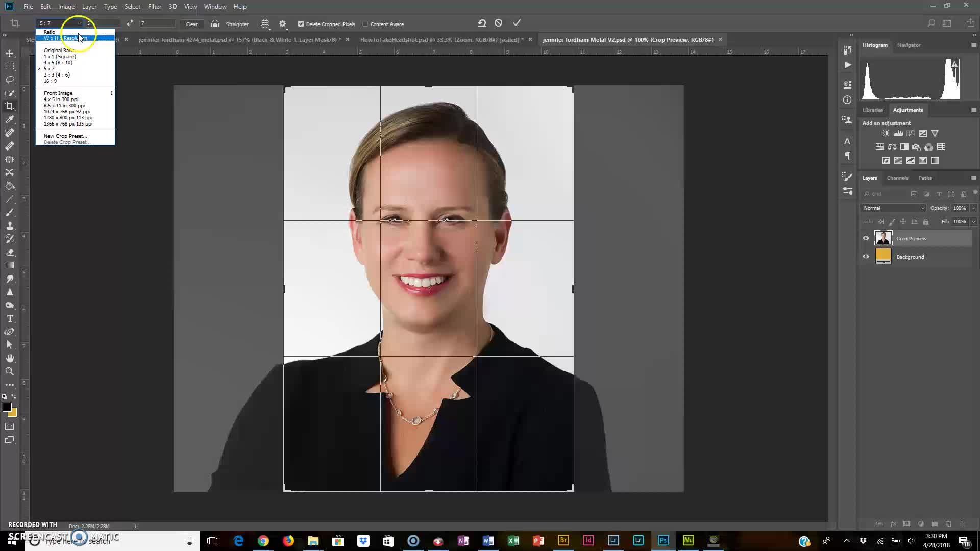Select the Zoom tool in toolbox
The image size is (980, 551).
pos(10,371)
